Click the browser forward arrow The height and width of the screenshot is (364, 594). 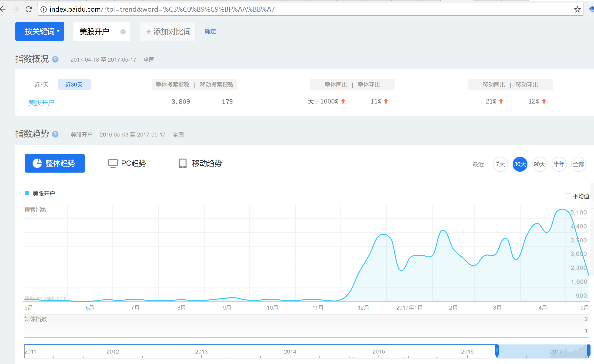pyautogui.click(x=16, y=9)
